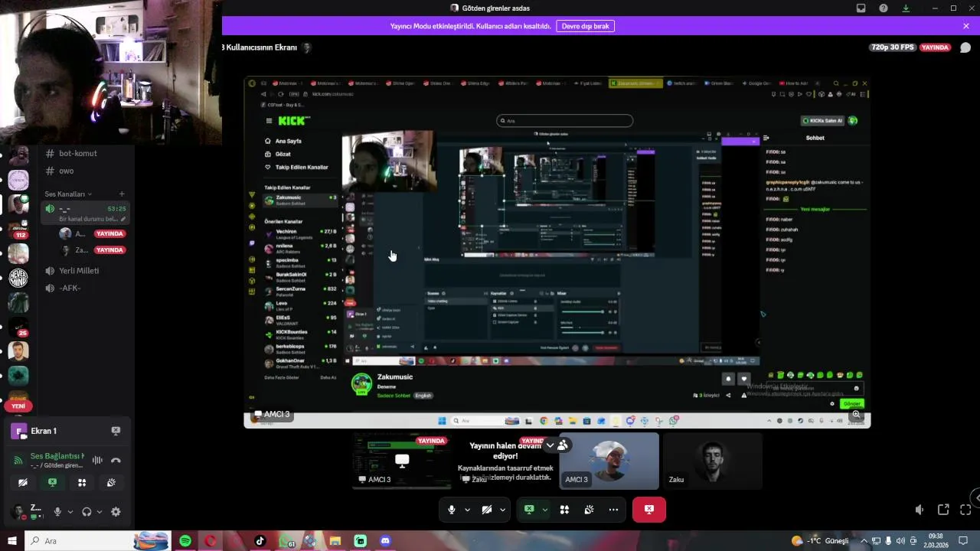
Task: Open noise suppression waveform icon in the voice panel
Action: point(97,460)
